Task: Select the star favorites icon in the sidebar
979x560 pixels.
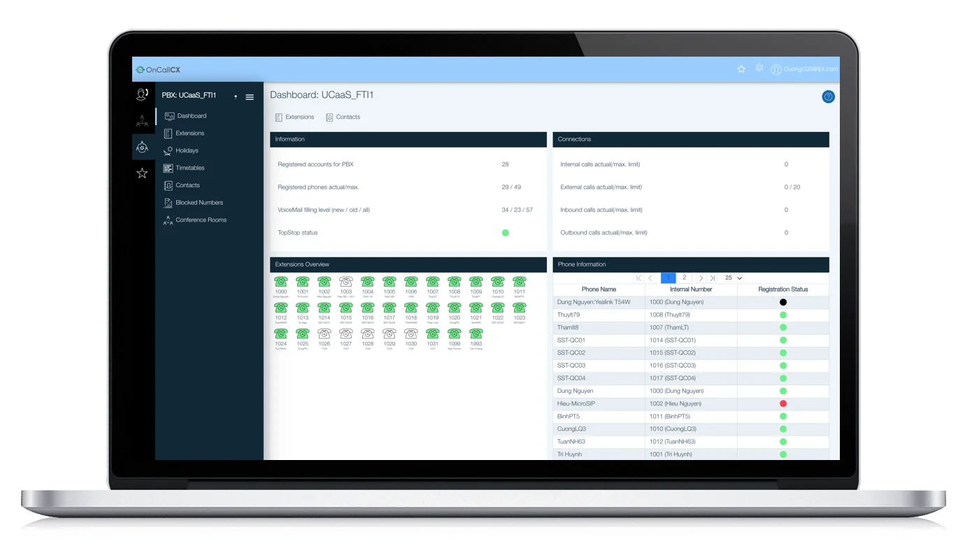Action: point(142,172)
